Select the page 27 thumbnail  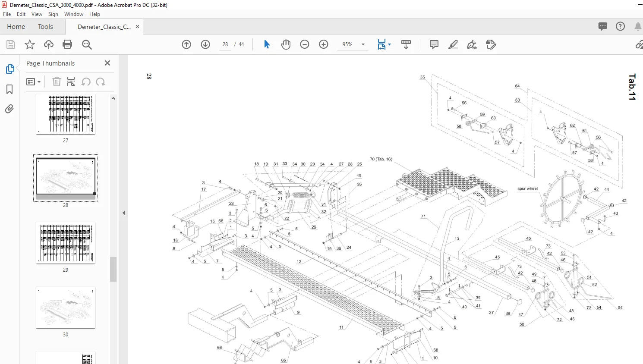[66, 114]
